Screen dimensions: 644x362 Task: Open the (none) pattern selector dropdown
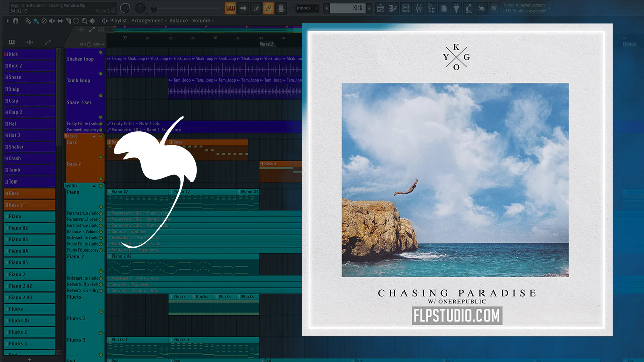tap(307, 8)
